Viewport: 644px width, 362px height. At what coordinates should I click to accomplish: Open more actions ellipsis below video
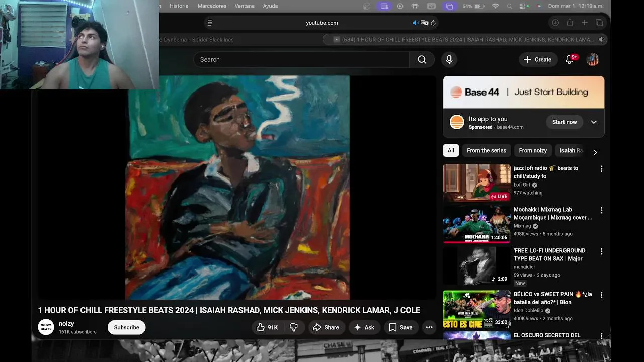tap(429, 327)
